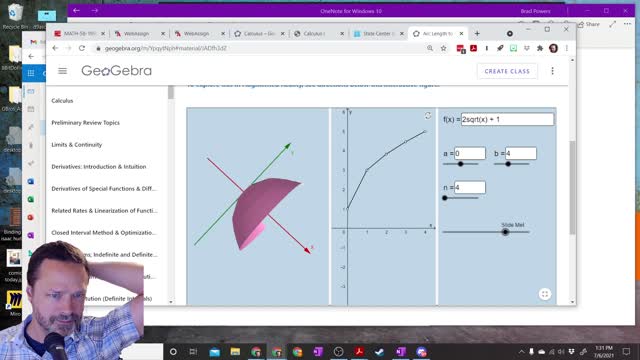The width and height of the screenshot is (640, 360).
Task: Enter fullscreen for the GeoGebra applet
Action: (x=544, y=294)
